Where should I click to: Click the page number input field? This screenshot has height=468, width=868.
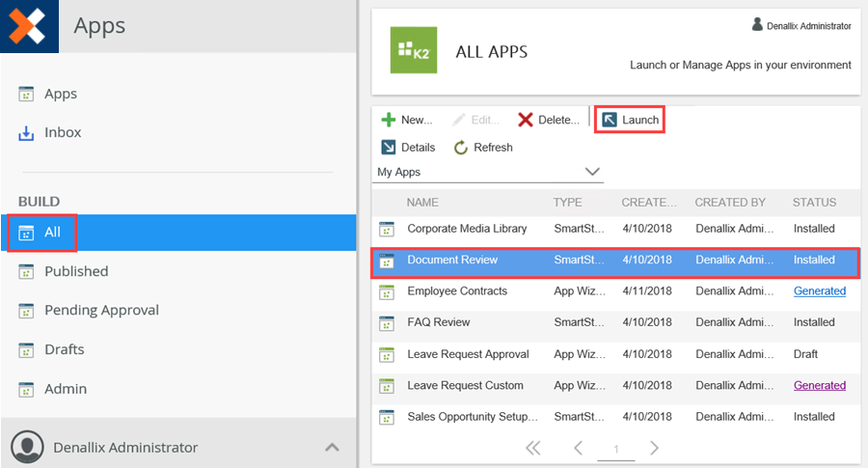[x=616, y=449]
